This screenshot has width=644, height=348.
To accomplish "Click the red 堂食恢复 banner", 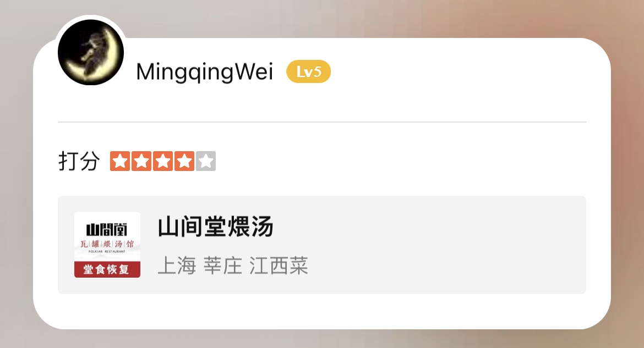I will click(x=107, y=269).
